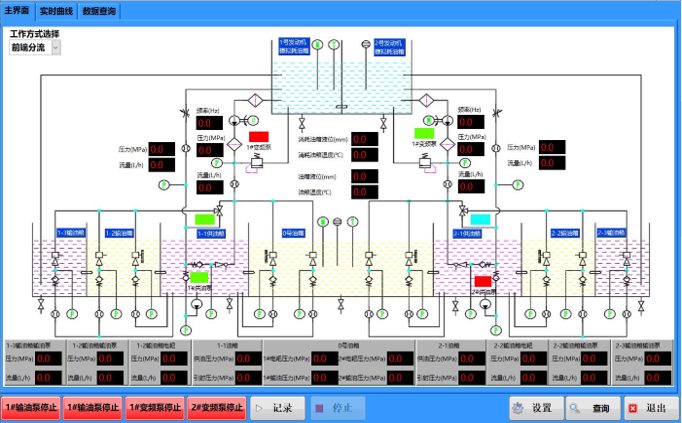Open the 前端分流 combo box
Image resolution: width=682 pixels, height=423 pixels.
pyautogui.click(x=35, y=47)
